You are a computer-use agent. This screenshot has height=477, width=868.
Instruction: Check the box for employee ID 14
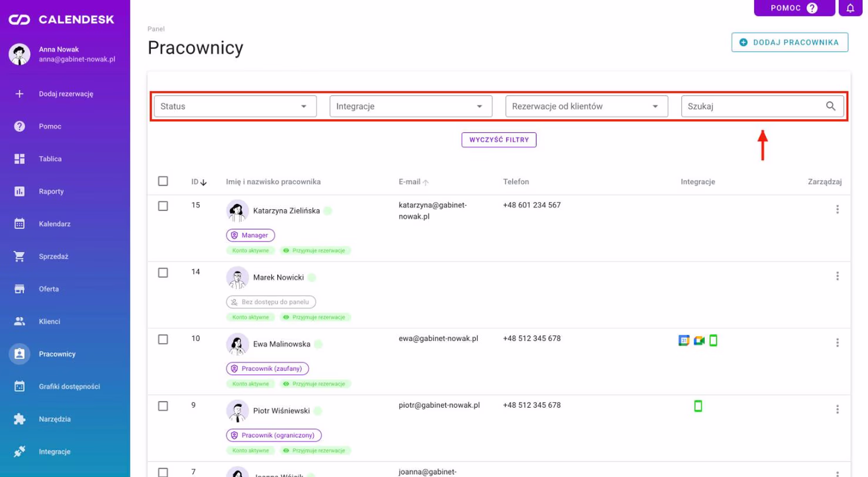[x=163, y=273]
